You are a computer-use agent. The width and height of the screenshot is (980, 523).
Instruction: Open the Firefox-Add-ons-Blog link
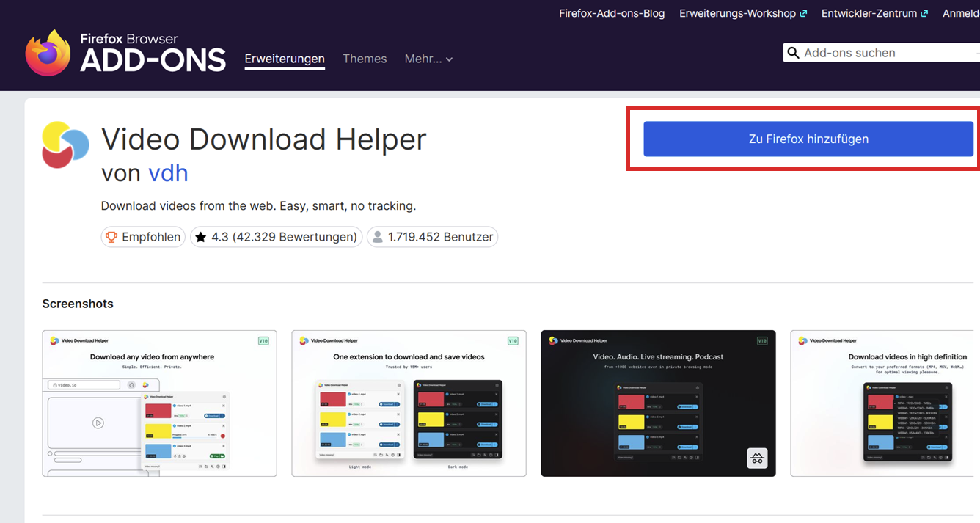[612, 13]
